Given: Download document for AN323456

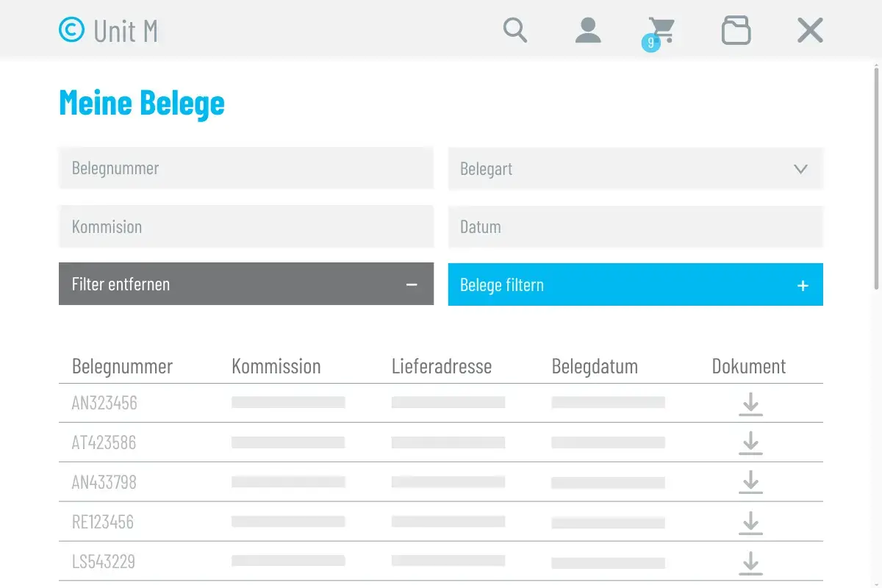Looking at the screenshot, I should (x=750, y=404).
